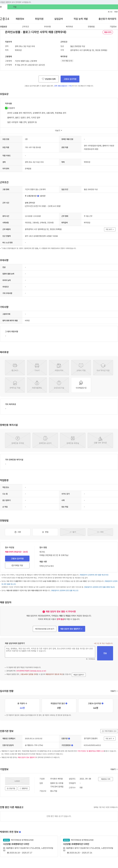
Task: Select the 차량유지비 benefit icon
Action: (59, 368)
